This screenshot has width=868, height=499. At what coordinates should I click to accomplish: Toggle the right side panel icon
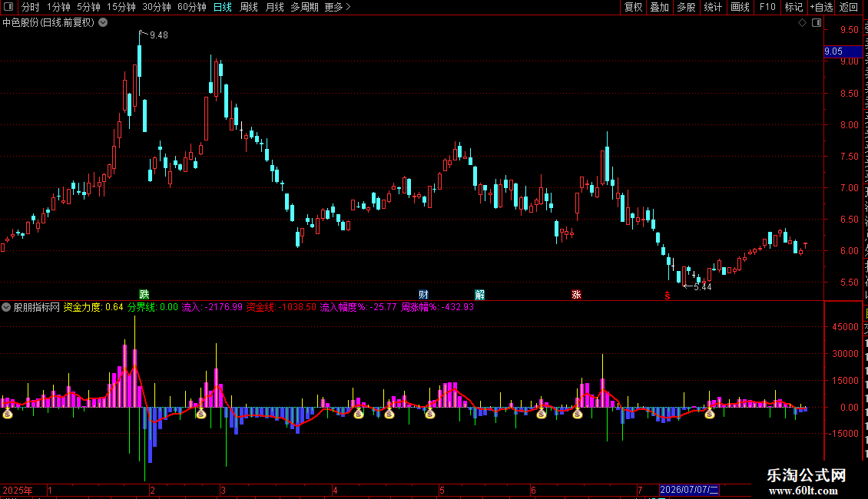tap(817, 23)
